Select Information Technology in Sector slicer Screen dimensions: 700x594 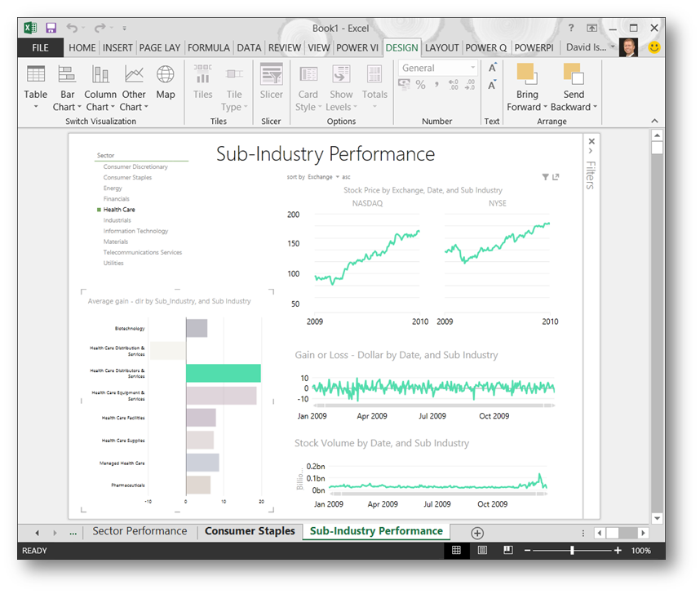135,231
